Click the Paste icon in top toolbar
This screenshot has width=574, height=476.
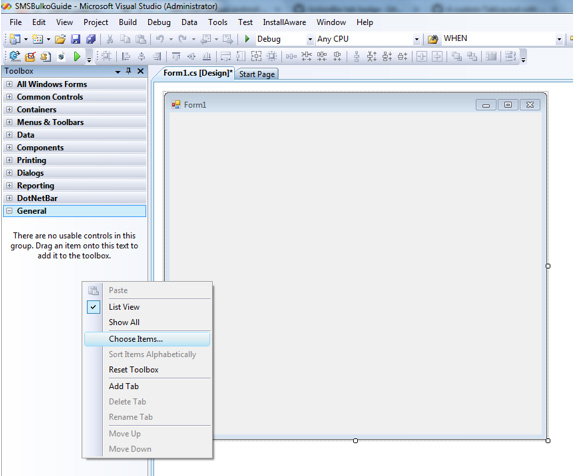[x=141, y=39]
